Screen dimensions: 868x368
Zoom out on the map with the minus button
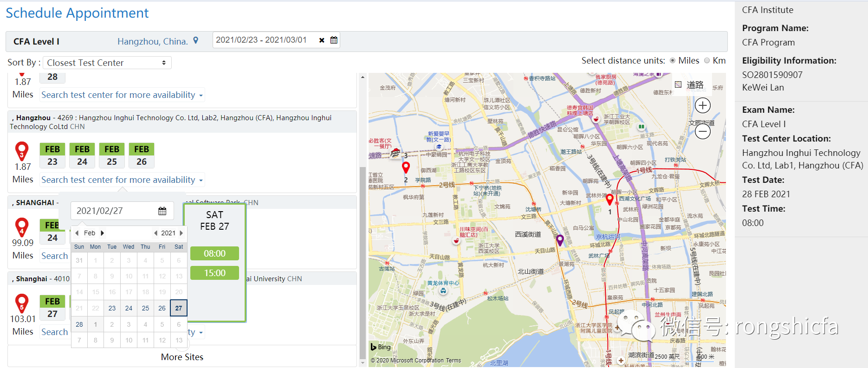coord(703,132)
